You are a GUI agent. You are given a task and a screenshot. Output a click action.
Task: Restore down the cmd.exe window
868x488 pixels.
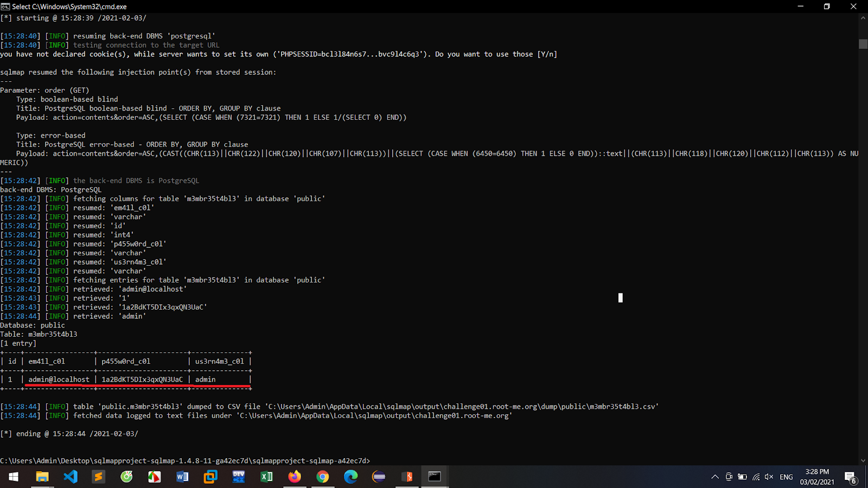point(827,7)
